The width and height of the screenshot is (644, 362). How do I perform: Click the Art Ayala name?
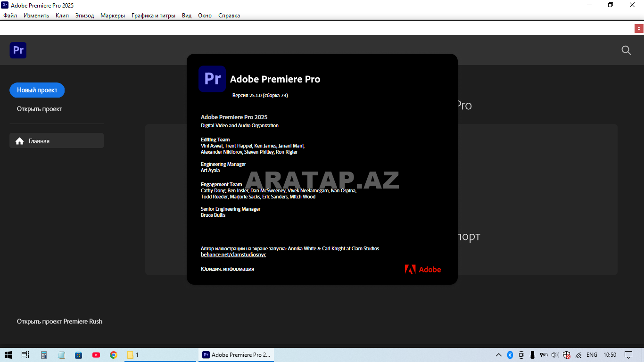[x=210, y=170]
